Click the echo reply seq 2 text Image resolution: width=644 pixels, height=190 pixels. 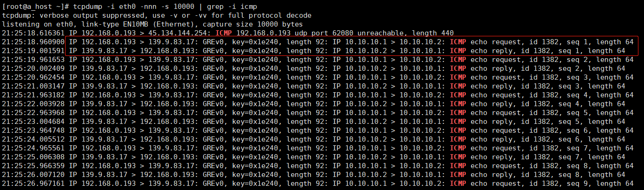pyautogui.click(x=548, y=68)
